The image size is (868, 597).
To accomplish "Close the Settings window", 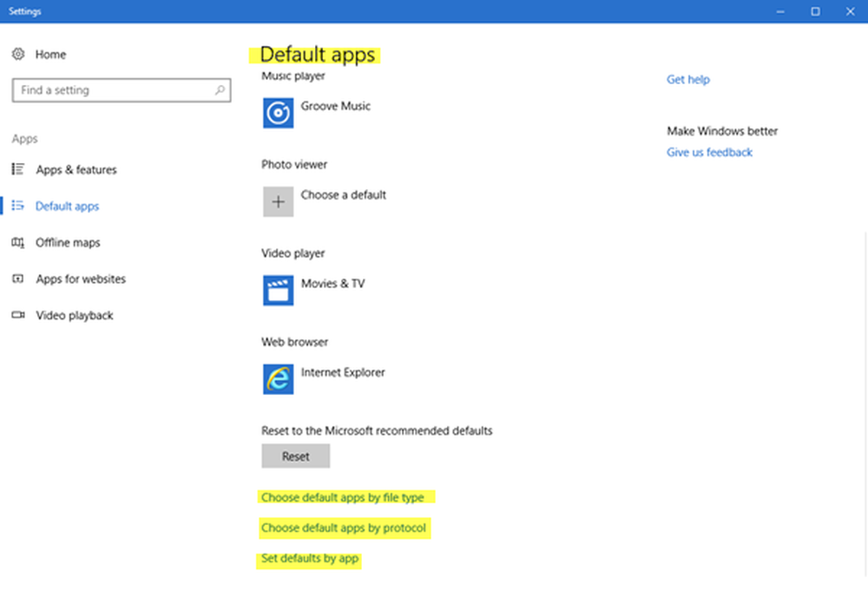I will [x=851, y=11].
